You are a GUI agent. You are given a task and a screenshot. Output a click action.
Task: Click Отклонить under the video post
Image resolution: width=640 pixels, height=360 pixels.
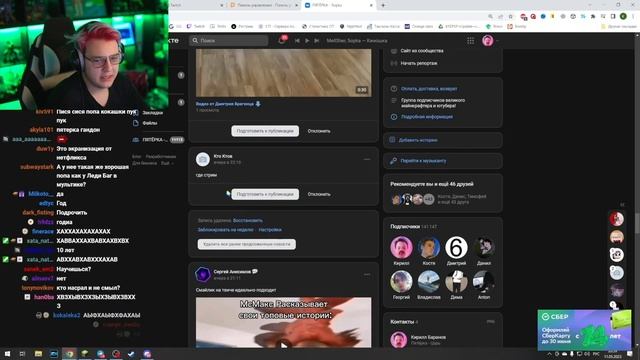[x=319, y=131]
